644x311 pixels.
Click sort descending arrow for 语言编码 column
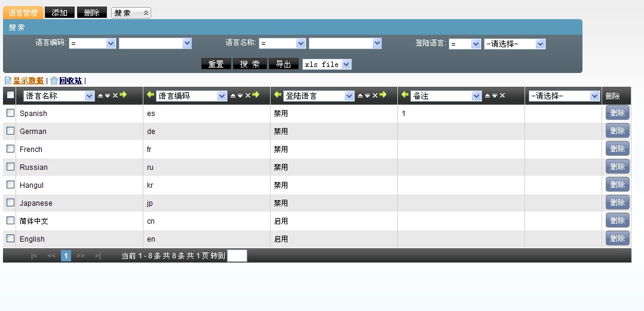coord(240,96)
